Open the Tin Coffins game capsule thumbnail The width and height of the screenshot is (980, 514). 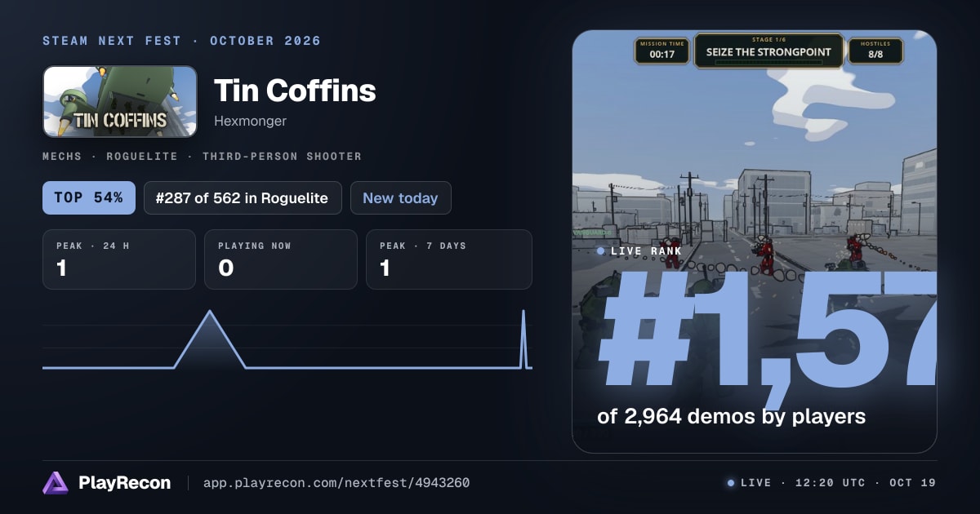pos(120,101)
